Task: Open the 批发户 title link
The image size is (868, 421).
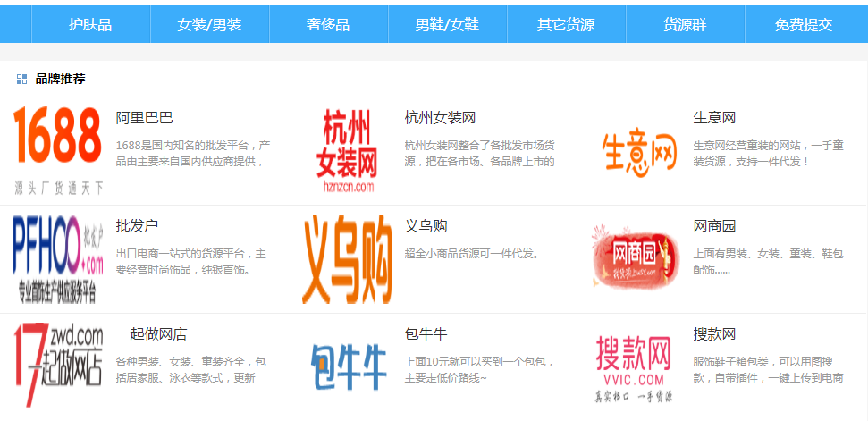Action: 138,226
